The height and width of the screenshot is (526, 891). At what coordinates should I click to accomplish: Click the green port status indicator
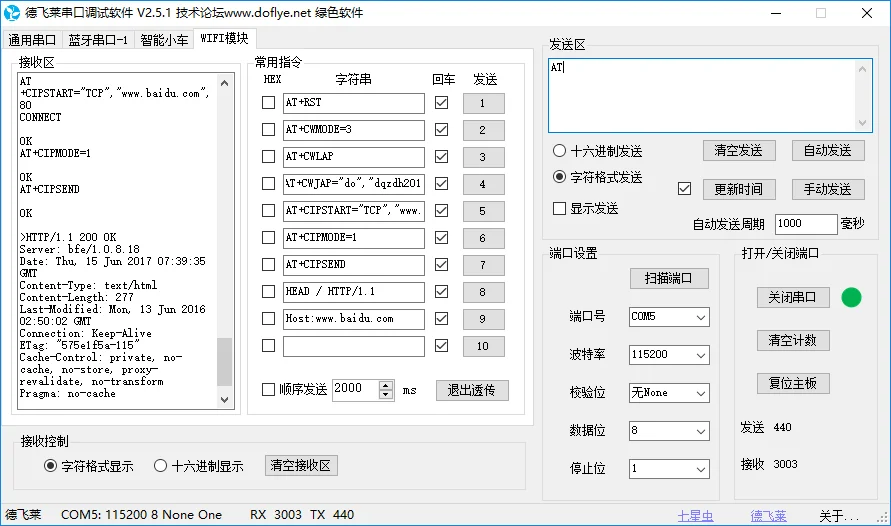[x=851, y=297]
